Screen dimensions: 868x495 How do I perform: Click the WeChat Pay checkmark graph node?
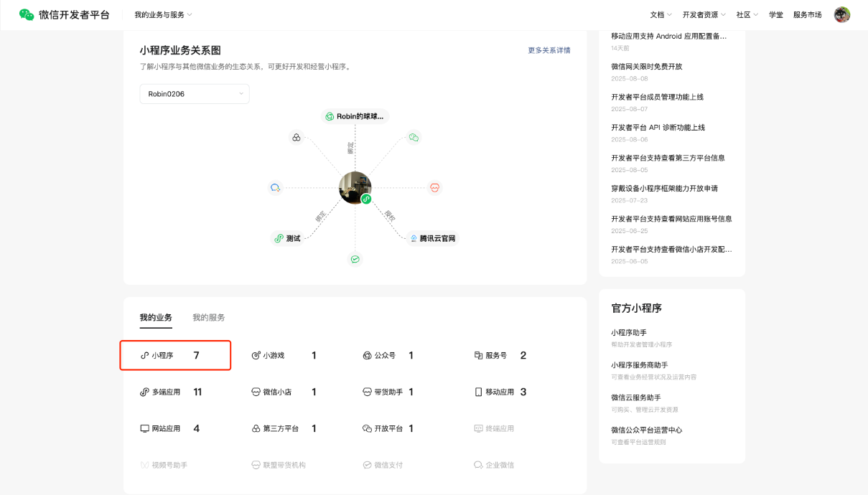(355, 259)
